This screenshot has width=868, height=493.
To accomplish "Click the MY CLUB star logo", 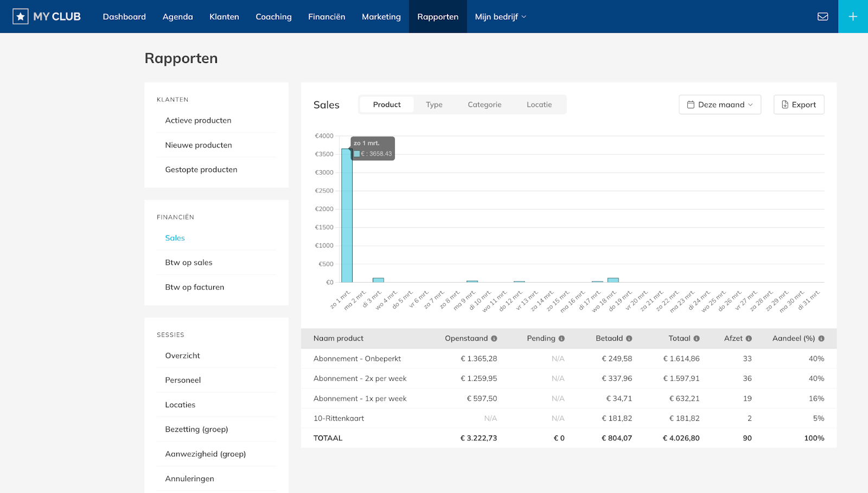I will pos(21,17).
